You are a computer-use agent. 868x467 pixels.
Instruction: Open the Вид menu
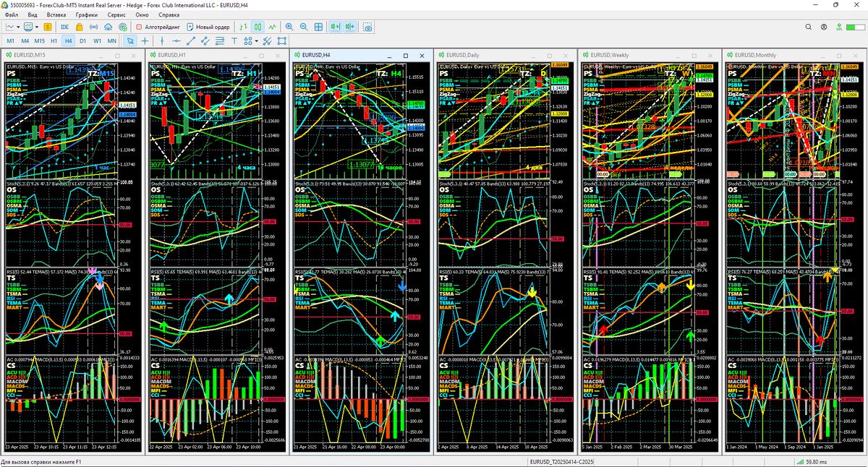pos(33,14)
